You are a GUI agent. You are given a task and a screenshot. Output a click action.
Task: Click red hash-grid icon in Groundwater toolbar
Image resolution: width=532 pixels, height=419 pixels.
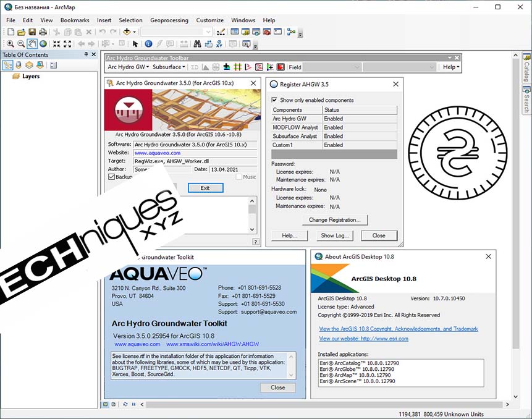237,67
